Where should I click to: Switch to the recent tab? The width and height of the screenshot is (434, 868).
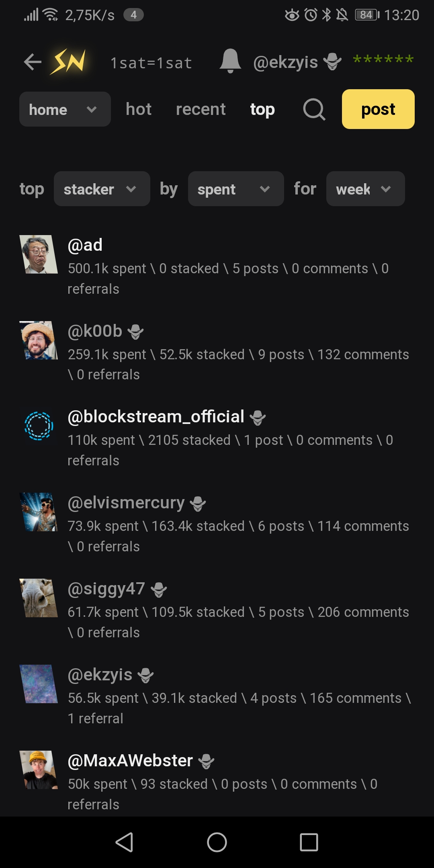[201, 109]
